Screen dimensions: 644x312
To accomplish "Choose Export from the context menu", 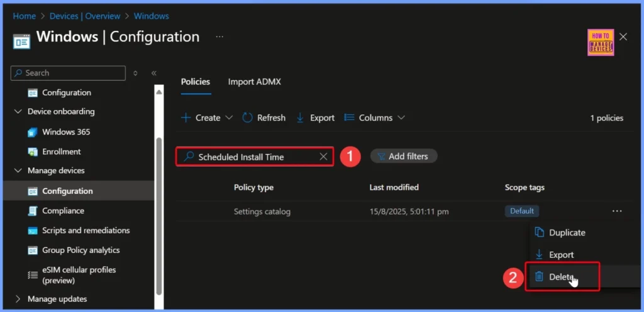I will click(x=562, y=255).
